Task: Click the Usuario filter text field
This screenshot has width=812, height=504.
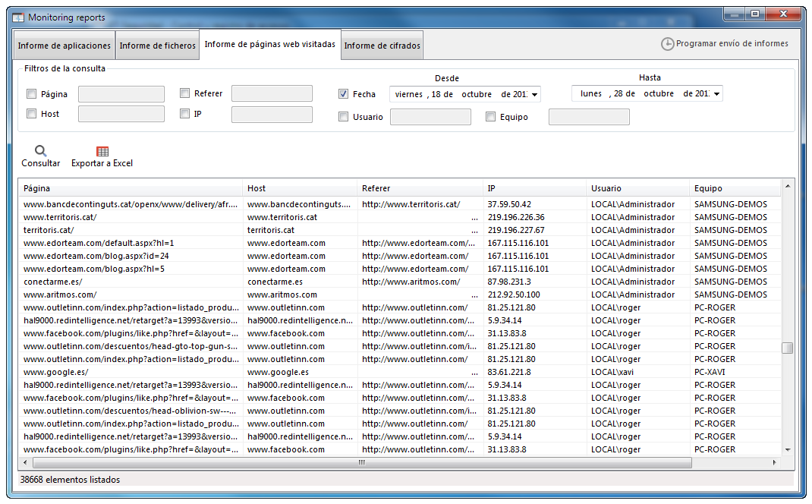Action: pos(430,117)
